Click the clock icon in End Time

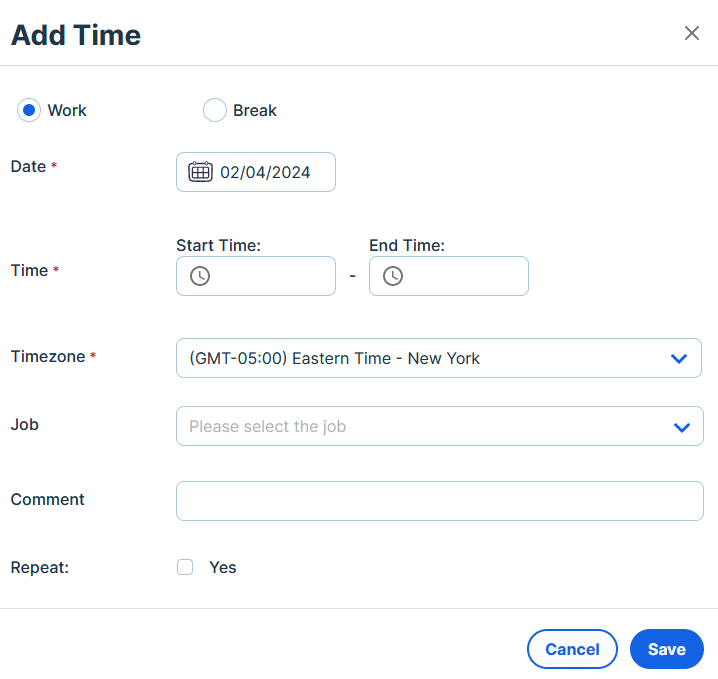(393, 276)
